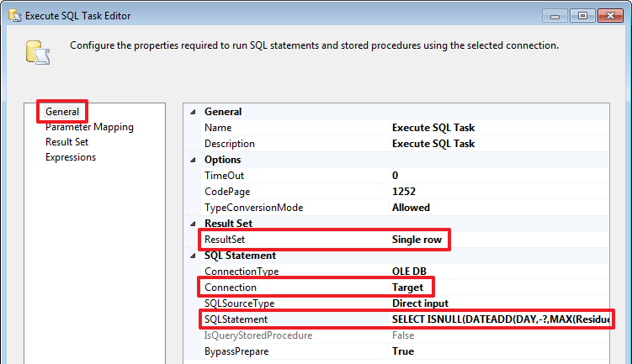Edit the Description value Execute SQL Task

pos(433,144)
